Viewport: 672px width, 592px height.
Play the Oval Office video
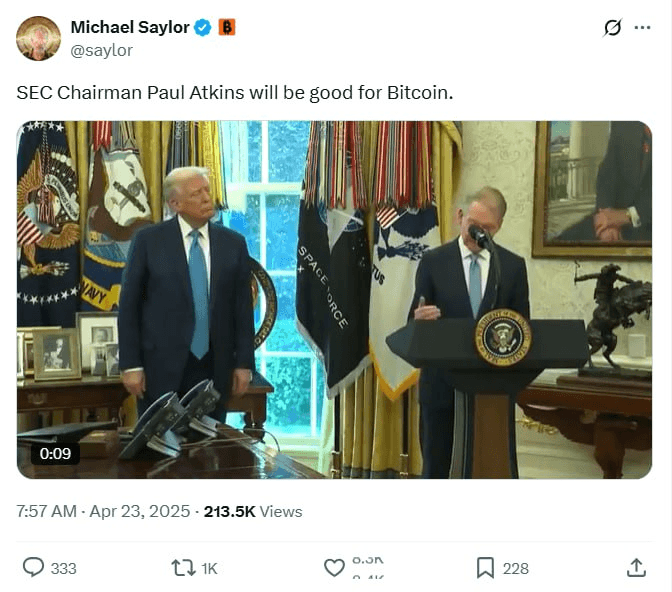(x=334, y=300)
